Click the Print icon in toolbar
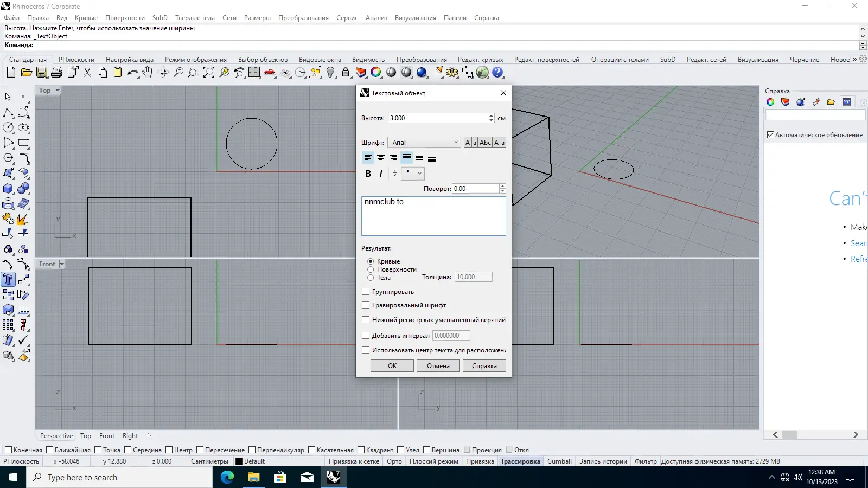Viewport: 868px width, 488px height. click(x=57, y=73)
